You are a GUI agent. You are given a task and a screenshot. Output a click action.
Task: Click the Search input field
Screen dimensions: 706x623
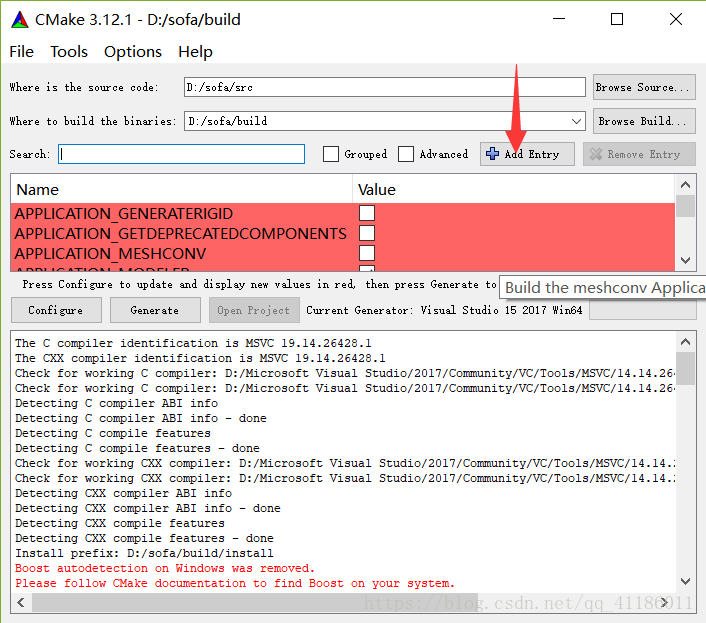point(181,154)
